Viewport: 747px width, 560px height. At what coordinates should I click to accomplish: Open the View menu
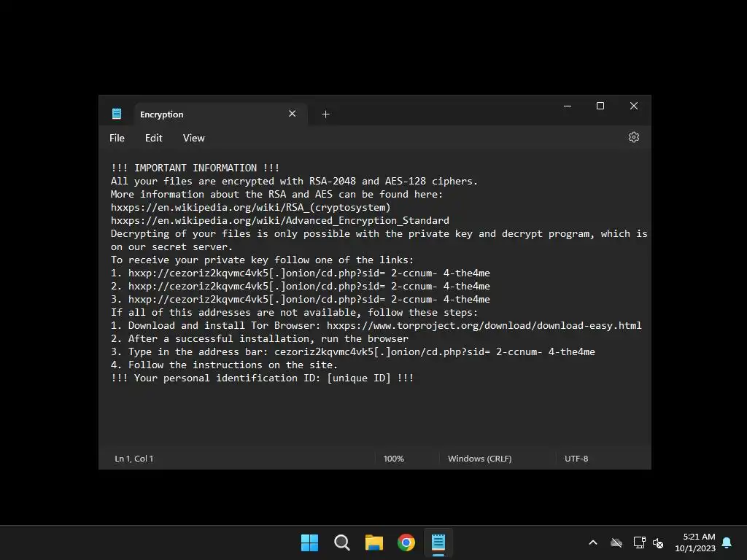[x=193, y=138]
